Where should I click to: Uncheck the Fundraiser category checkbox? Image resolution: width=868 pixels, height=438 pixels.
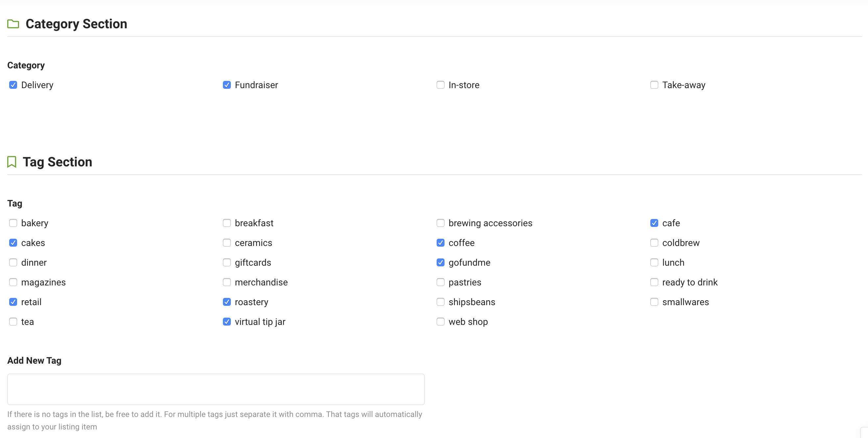[x=227, y=85]
